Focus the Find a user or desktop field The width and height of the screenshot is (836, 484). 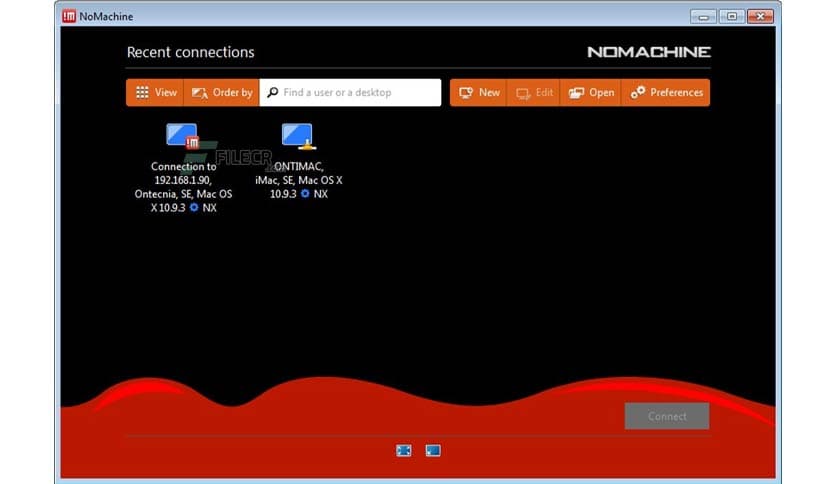[350, 93]
